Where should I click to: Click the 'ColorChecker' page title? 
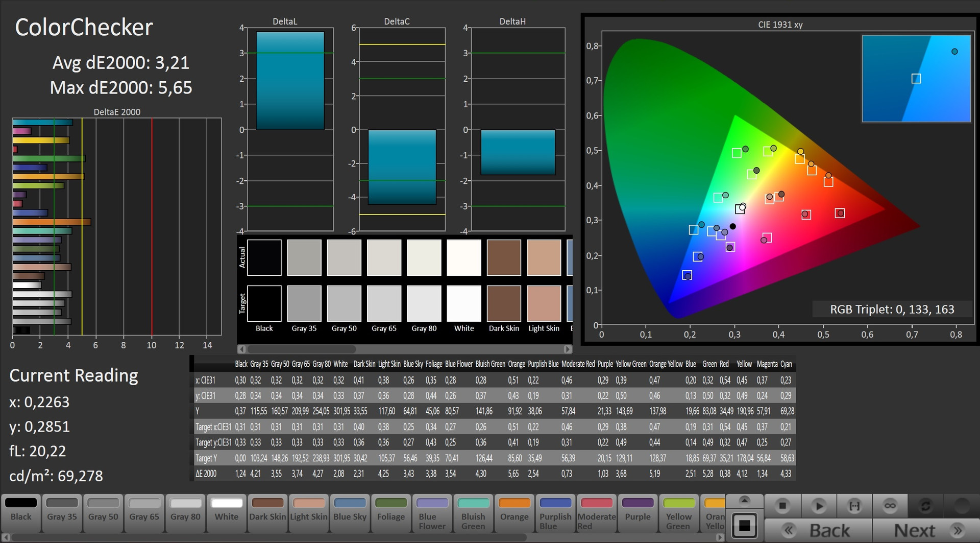tap(84, 27)
